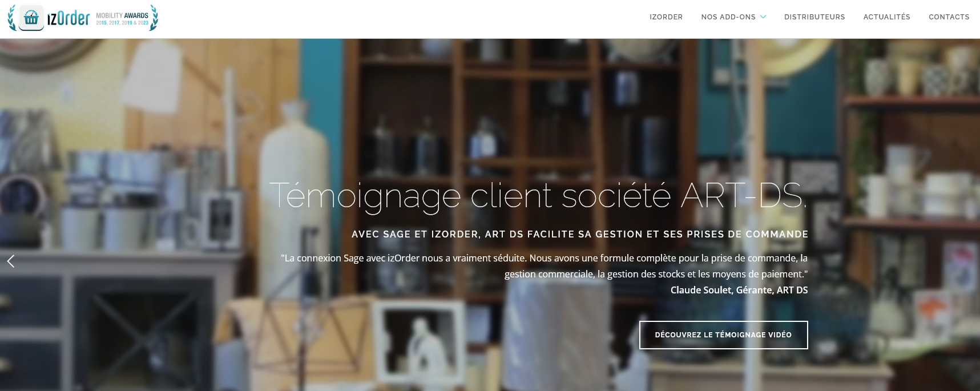Go to the DISTRIBUTEURS page

pos(814,17)
